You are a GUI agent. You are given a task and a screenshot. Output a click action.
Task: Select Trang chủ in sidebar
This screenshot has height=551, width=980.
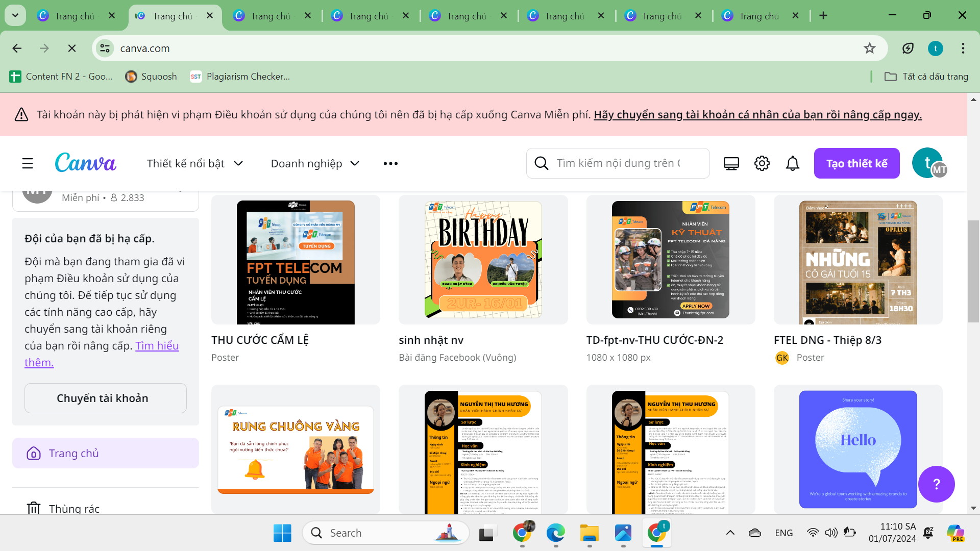coord(106,453)
